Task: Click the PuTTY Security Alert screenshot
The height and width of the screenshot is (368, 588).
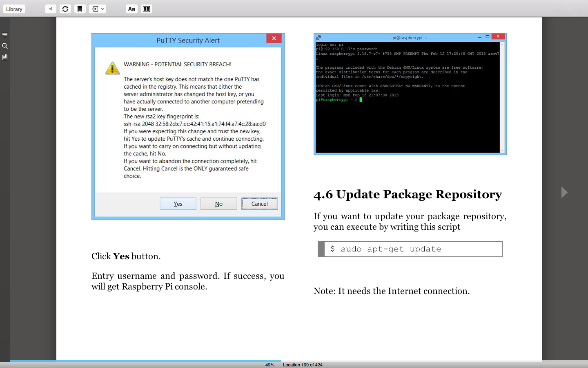Action: (x=188, y=126)
